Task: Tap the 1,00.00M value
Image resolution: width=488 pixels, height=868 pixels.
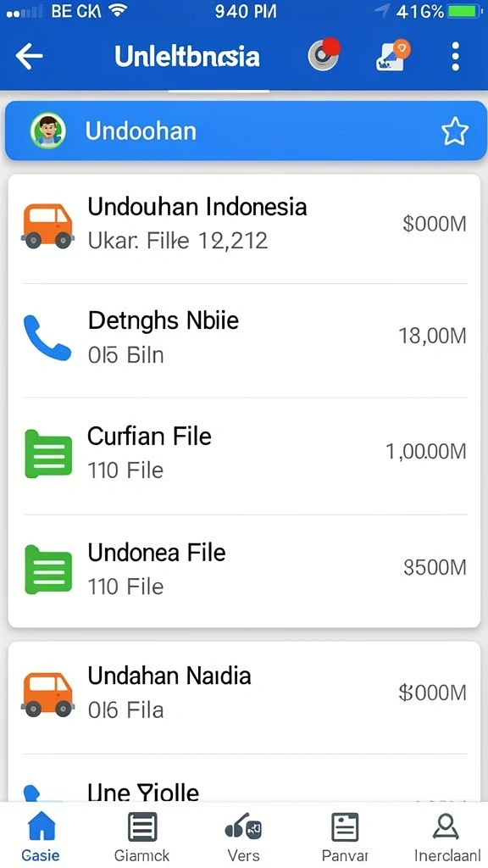Action: click(x=426, y=452)
